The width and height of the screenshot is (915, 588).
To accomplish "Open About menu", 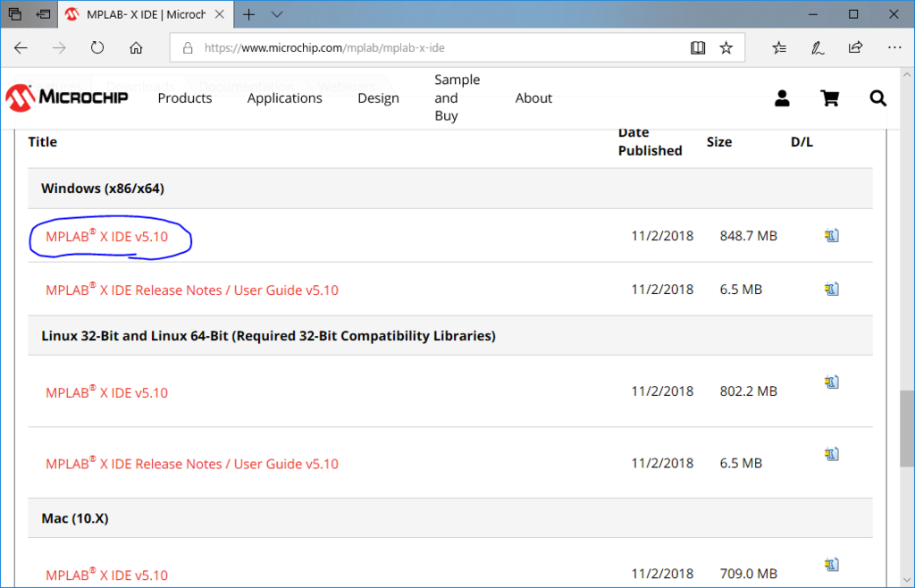I will tap(533, 98).
